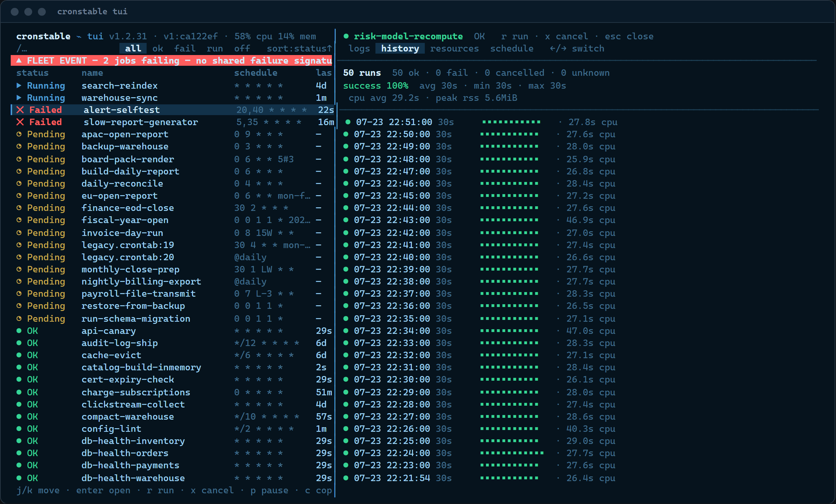
Task: Click the green OK dot for config-lint
Action: [19, 429]
